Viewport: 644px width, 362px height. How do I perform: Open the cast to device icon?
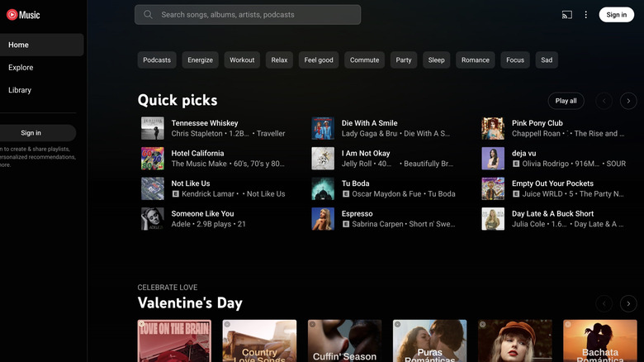tap(566, 15)
